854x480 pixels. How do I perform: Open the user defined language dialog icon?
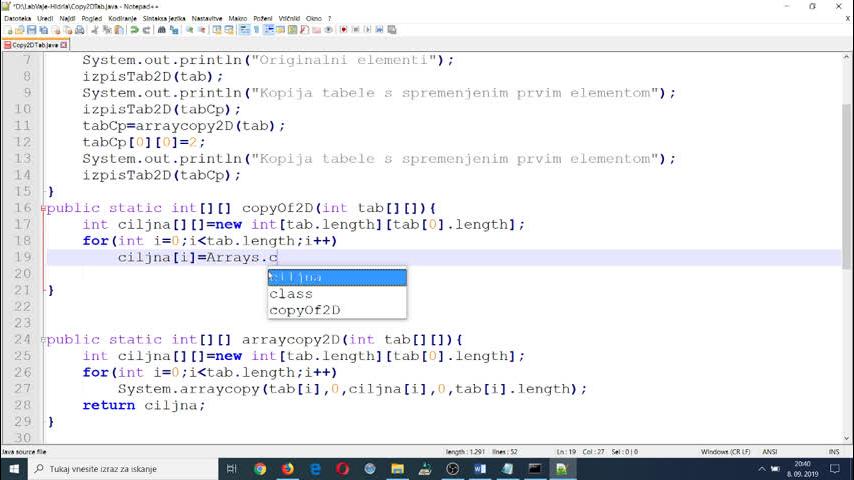[280, 29]
